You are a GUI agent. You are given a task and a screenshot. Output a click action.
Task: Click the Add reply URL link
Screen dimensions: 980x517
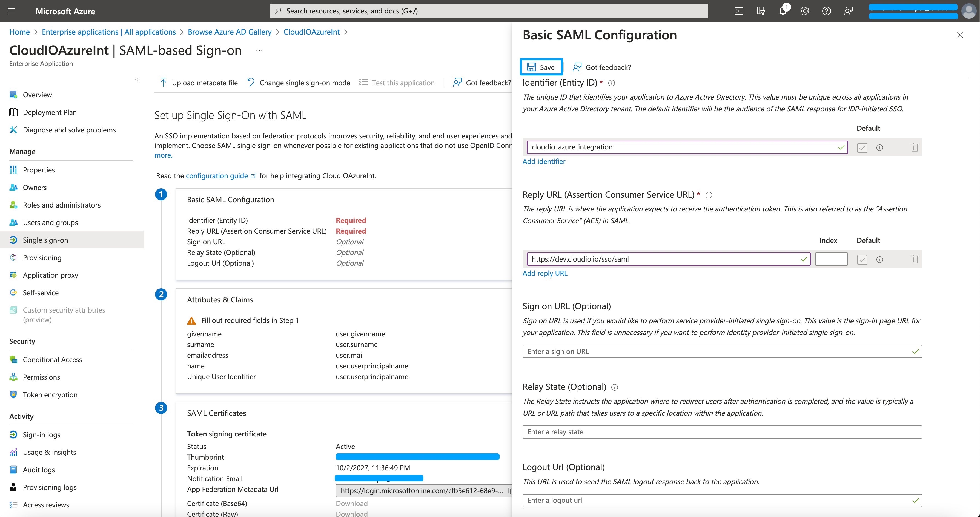545,273
